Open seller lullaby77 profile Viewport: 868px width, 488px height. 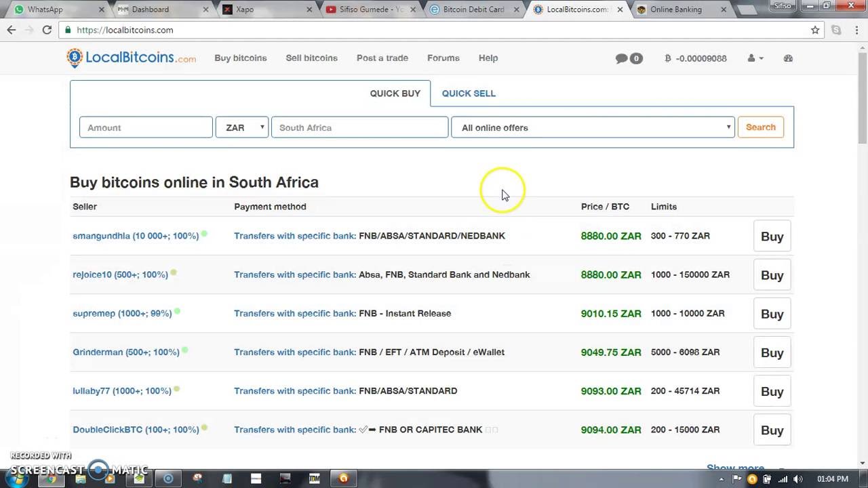click(122, 390)
